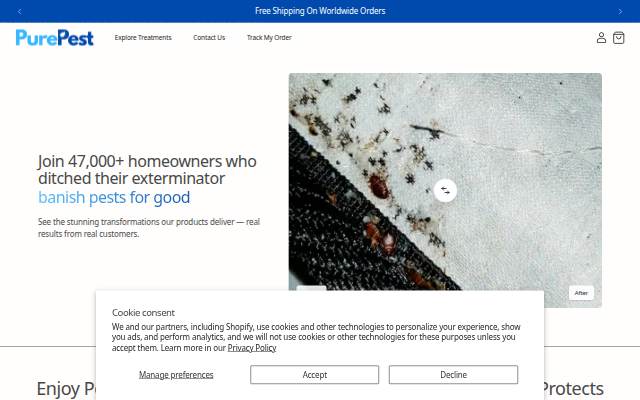Click the previous announcement arrow
The image size is (640, 400).
[x=20, y=11]
